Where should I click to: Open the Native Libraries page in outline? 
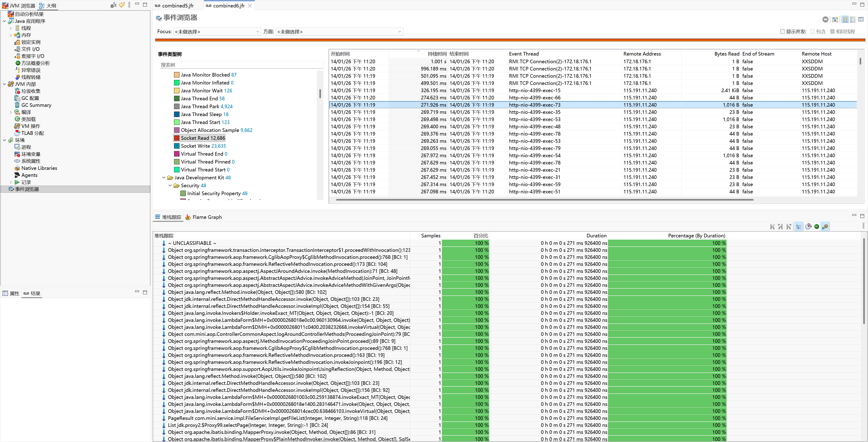click(x=39, y=168)
